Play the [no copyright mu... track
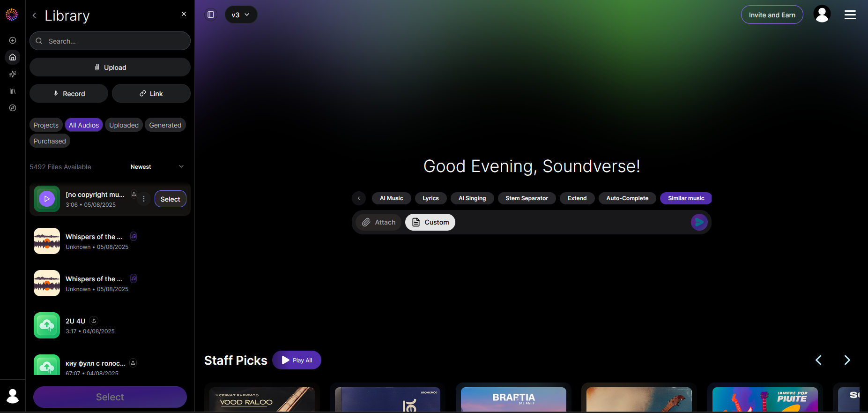 coord(47,199)
